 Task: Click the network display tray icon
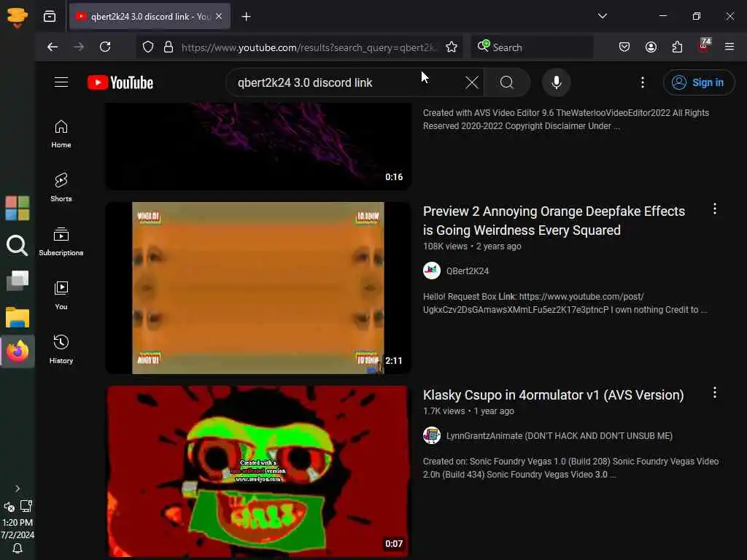click(26, 506)
